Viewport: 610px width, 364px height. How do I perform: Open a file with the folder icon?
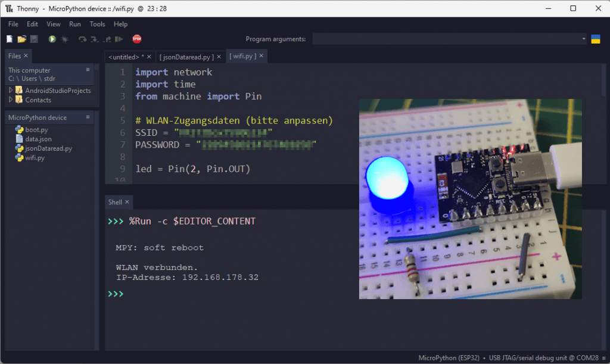(21, 39)
